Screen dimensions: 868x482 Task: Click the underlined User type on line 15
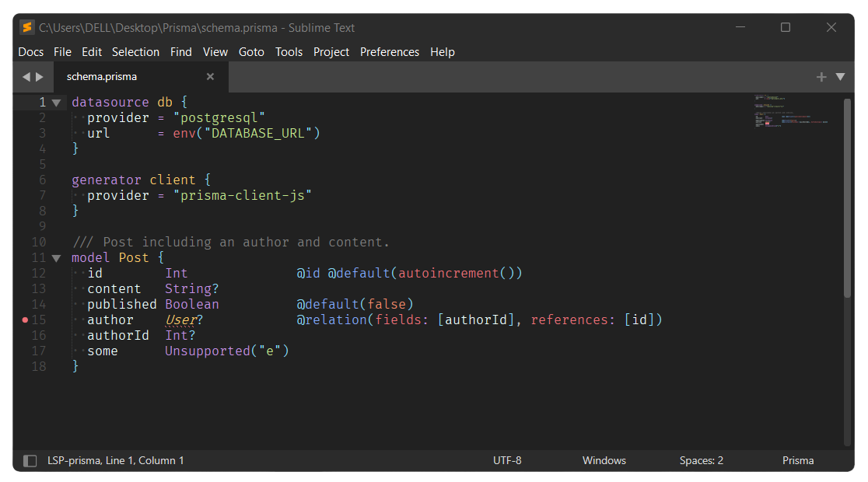pos(180,320)
